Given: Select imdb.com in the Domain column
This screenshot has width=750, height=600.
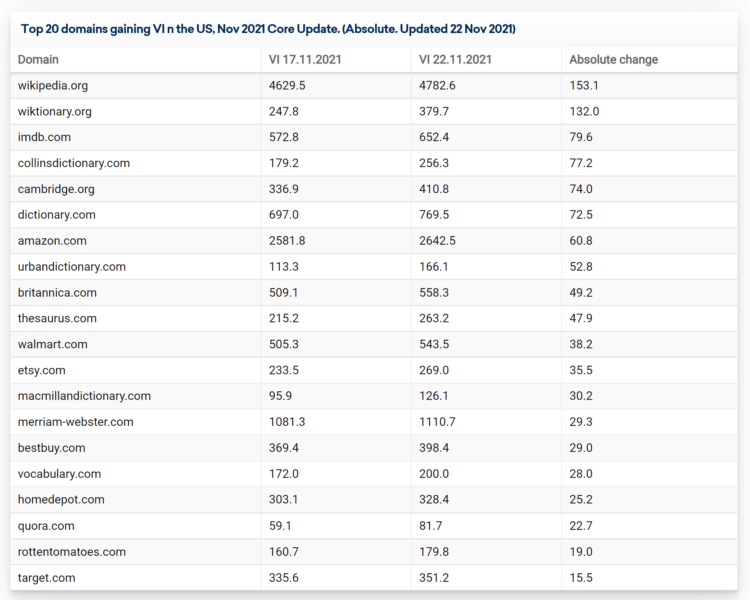Looking at the screenshot, I should point(44,137).
